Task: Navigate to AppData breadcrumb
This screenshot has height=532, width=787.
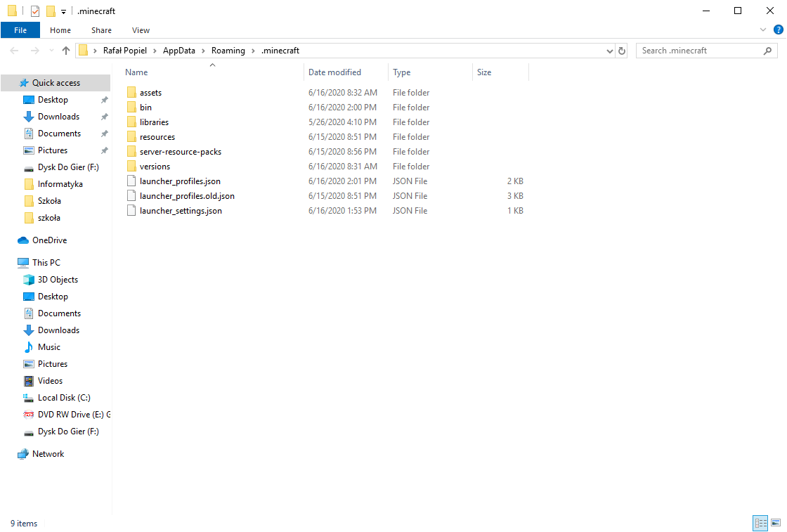Action: click(x=178, y=51)
